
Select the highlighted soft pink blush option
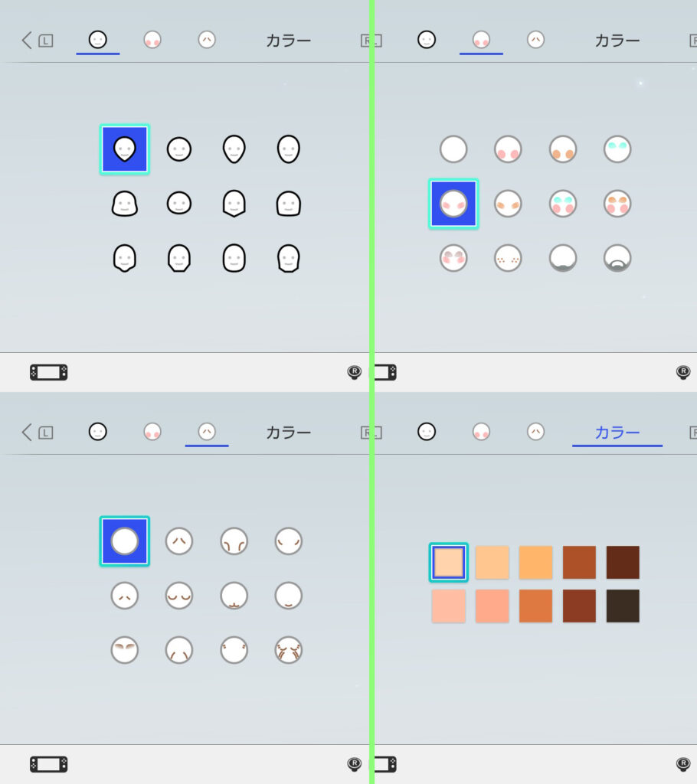tap(453, 204)
